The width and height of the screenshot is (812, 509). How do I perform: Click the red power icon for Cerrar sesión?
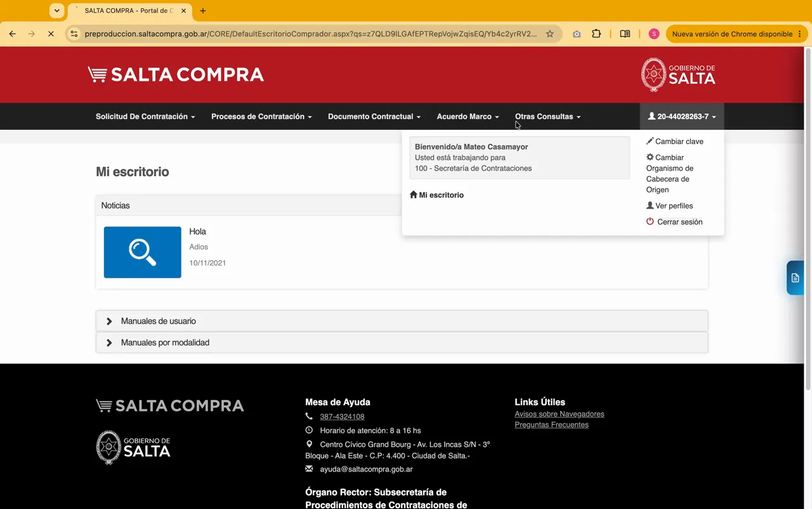coord(650,221)
